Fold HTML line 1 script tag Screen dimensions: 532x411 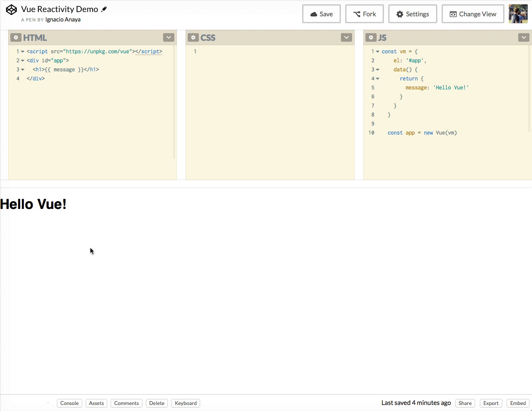pos(23,52)
